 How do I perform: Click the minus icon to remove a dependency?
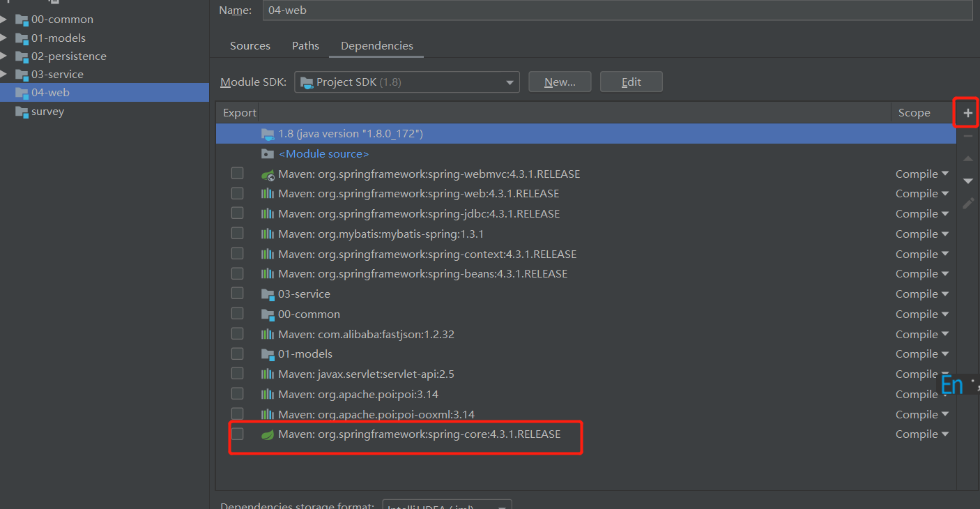click(x=967, y=135)
